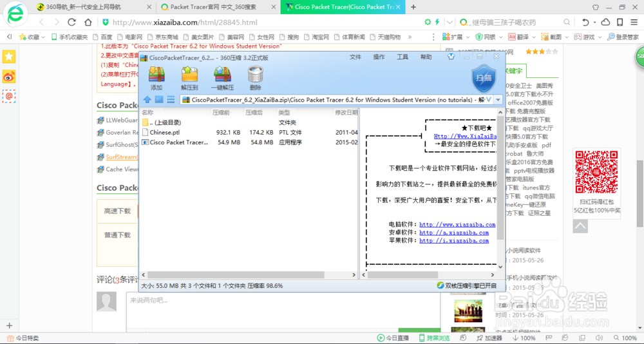Open the 网银 dropdown
The image size is (644, 344).
(x=489, y=37)
